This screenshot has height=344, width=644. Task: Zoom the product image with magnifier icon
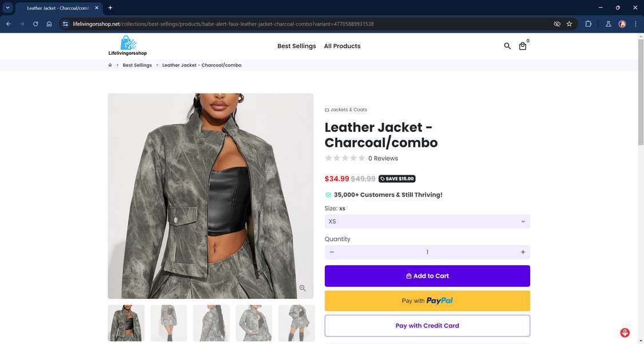pos(303,289)
